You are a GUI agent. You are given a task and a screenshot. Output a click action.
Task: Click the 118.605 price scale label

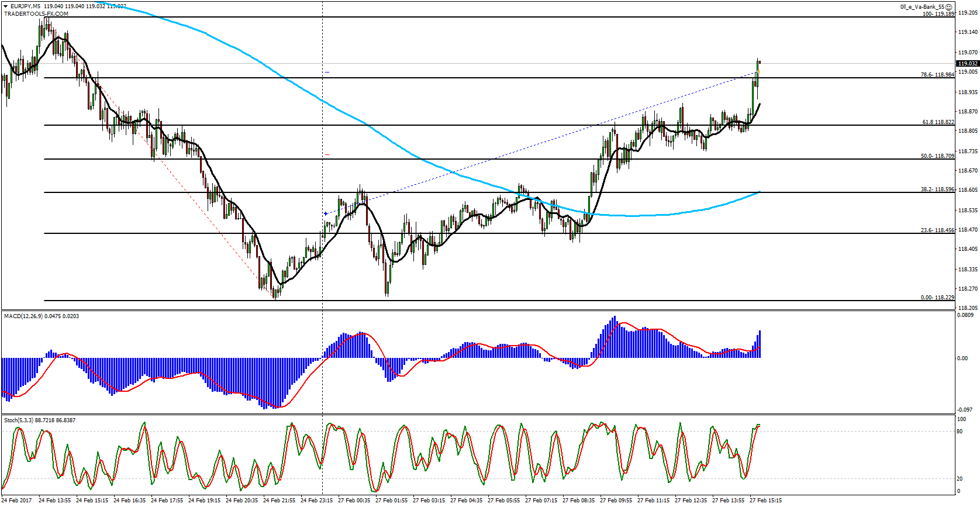click(968, 189)
